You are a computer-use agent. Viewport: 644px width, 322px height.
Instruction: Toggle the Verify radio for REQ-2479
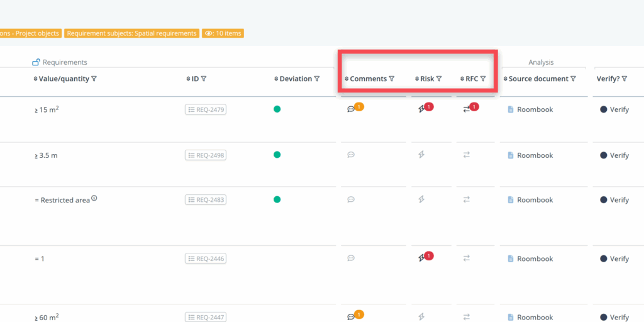(604, 109)
